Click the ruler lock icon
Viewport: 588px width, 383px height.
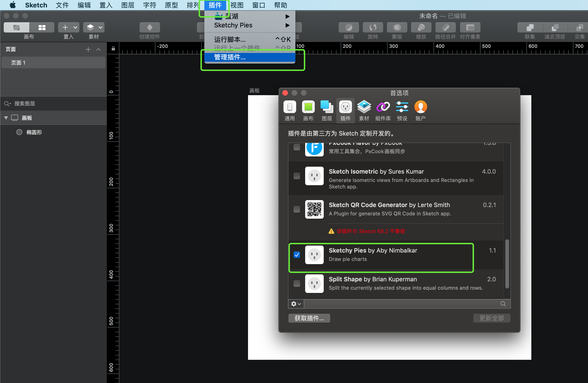[113, 49]
